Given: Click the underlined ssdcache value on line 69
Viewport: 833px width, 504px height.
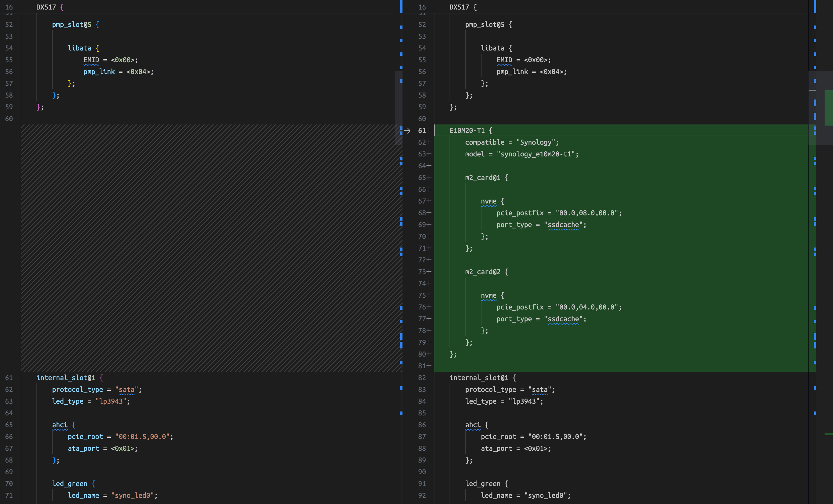Looking at the screenshot, I should 563,225.
